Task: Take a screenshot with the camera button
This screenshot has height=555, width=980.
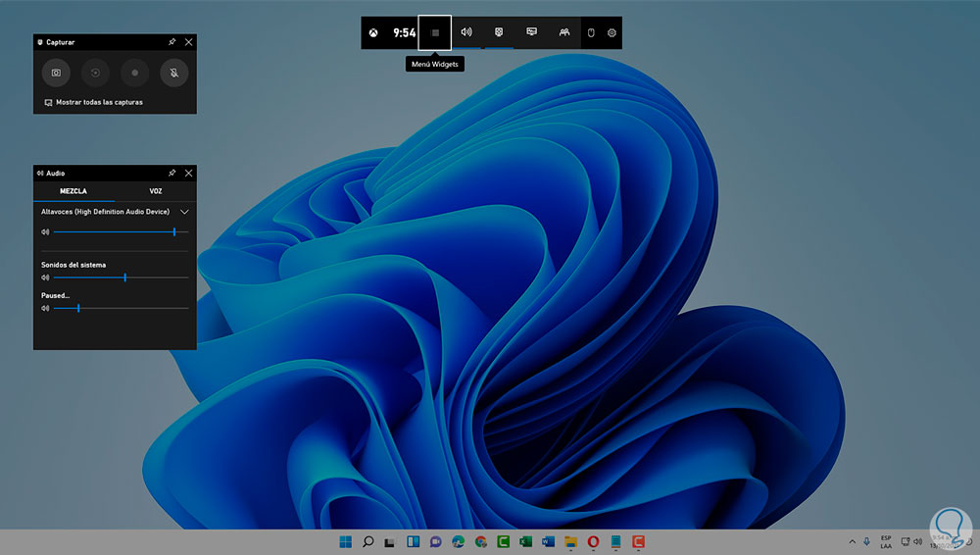Action: point(56,73)
